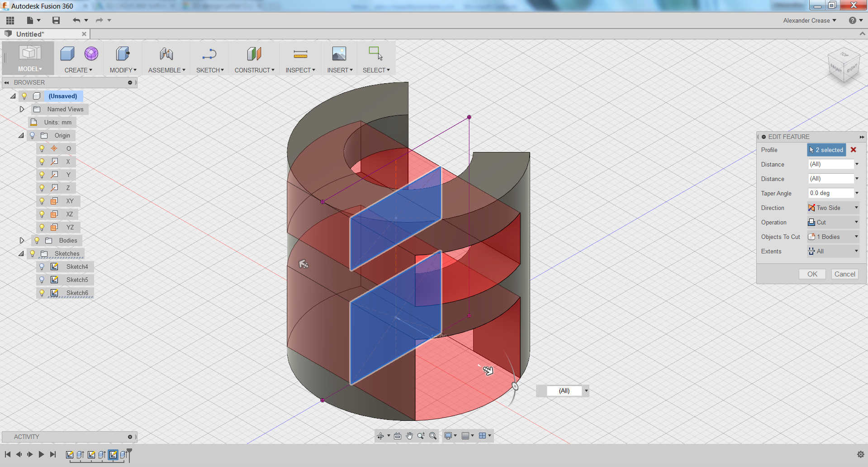Jump to timeline beginning

coord(8,454)
